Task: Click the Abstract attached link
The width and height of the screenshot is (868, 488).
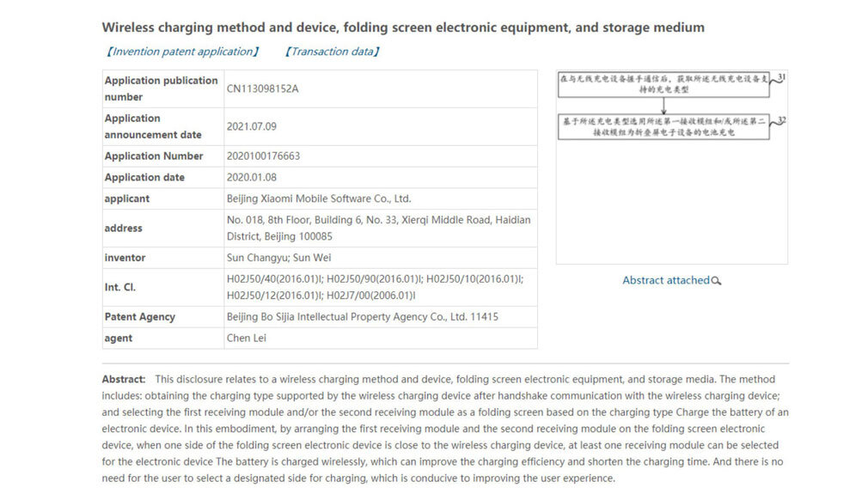Action: [666, 280]
